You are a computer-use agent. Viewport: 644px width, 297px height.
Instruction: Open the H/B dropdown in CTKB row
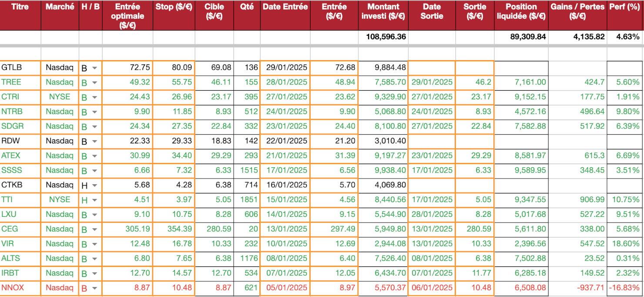click(x=94, y=186)
